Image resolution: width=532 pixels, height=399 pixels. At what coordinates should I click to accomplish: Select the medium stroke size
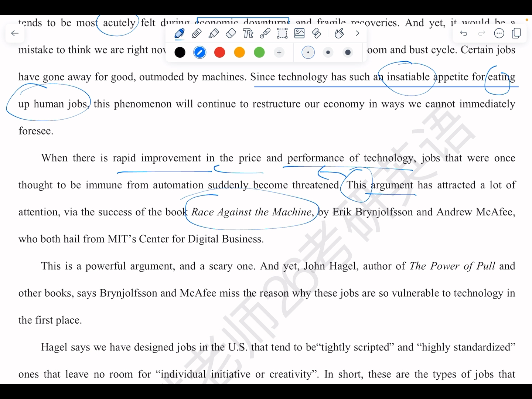pyautogui.click(x=328, y=52)
